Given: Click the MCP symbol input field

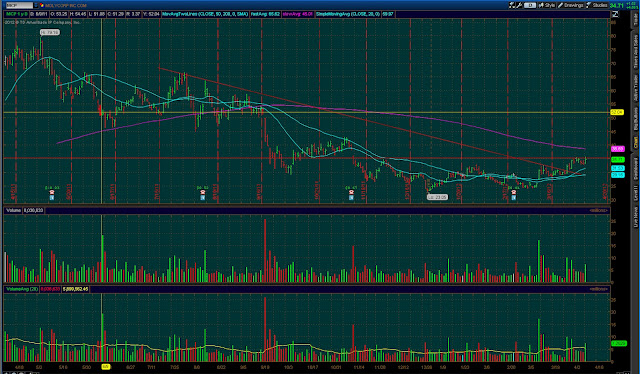Looking at the screenshot, I should coord(20,5).
